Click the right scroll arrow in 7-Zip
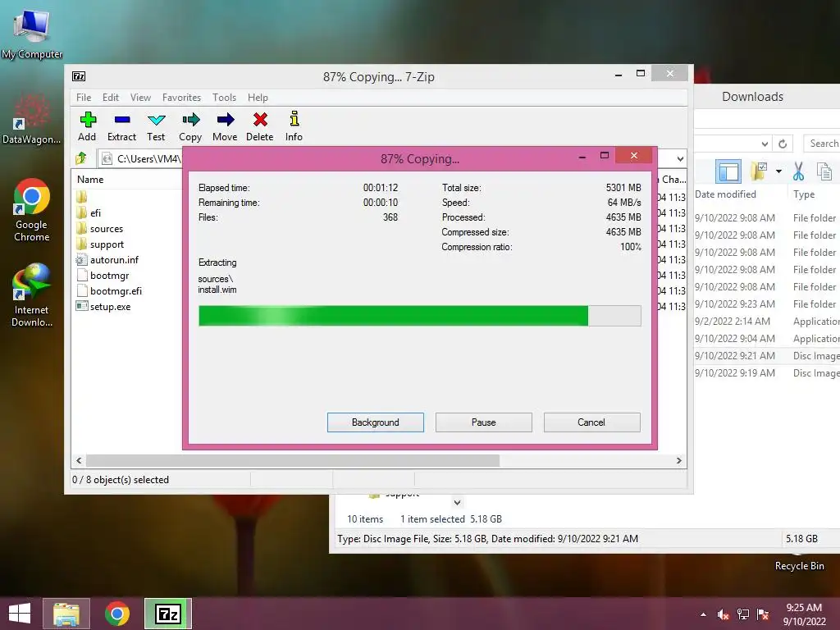The image size is (840, 630). [x=678, y=461]
